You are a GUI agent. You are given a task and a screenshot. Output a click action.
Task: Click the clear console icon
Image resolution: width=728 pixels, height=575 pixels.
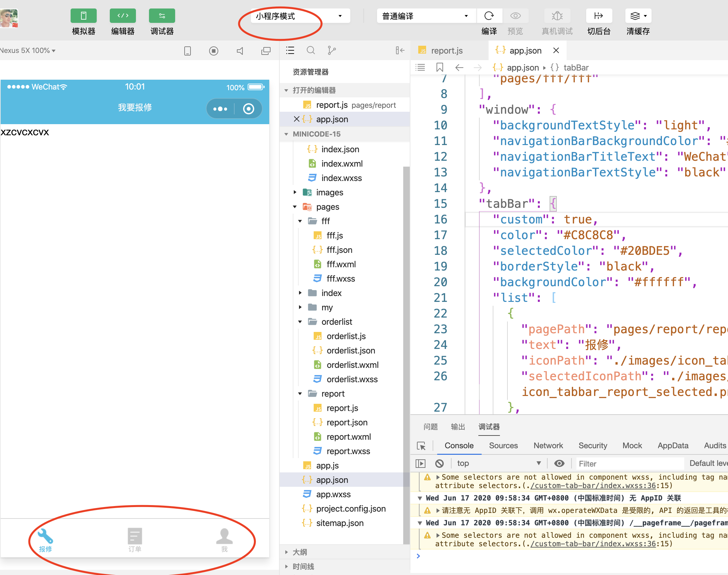tap(439, 464)
